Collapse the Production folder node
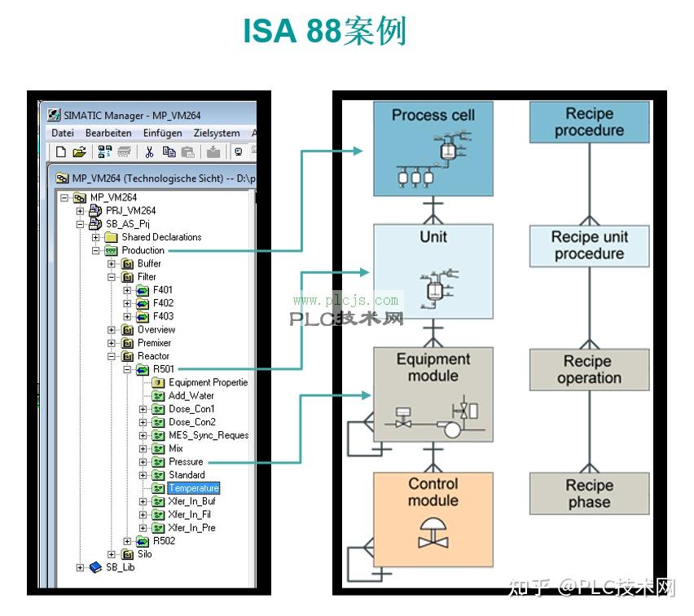Image resolution: width=694 pixels, height=616 pixels. 95,251
